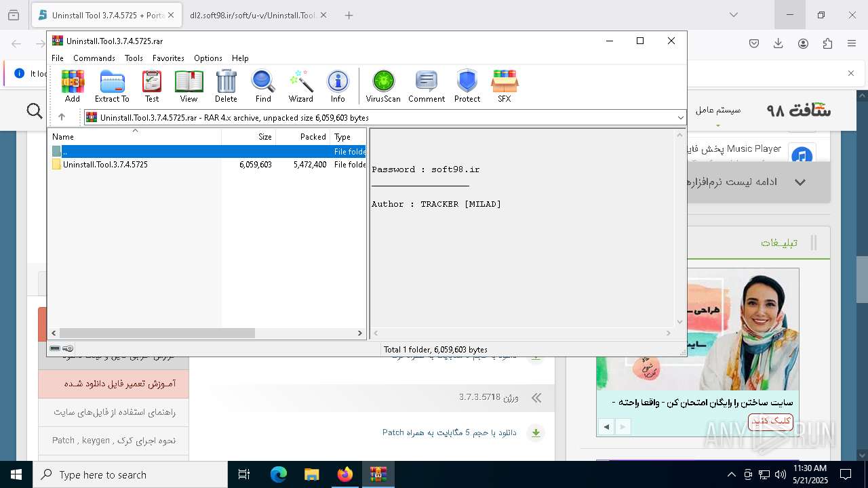Open the Options menu
Viewport: 868px width, 488px height.
click(x=208, y=58)
